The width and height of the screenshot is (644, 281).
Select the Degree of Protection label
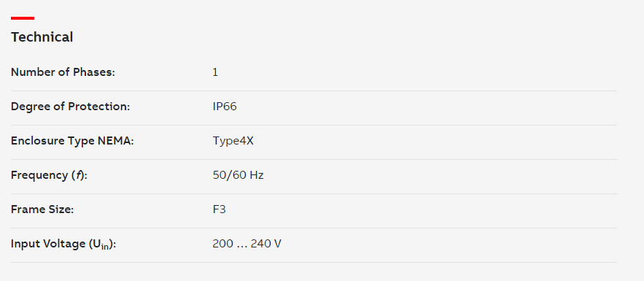(x=70, y=107)
